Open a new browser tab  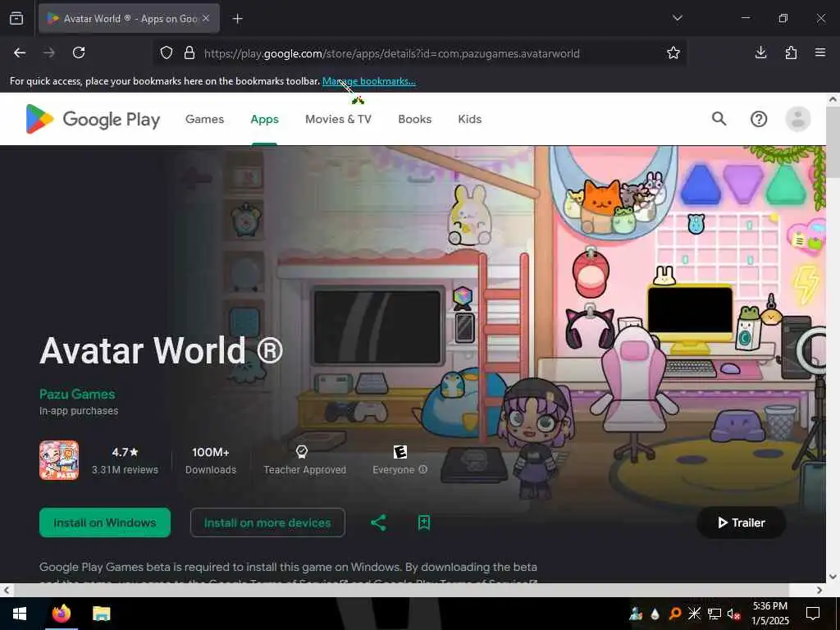[x=237, y=19]
